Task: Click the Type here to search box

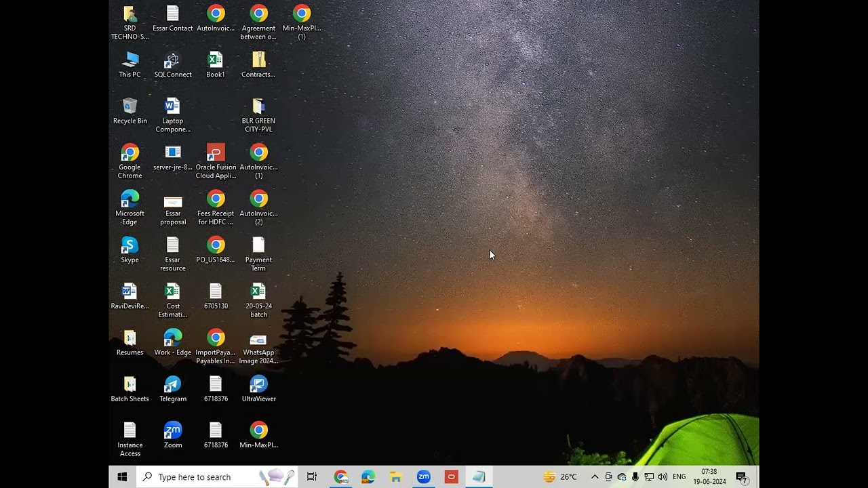Action: coord(217,477)
